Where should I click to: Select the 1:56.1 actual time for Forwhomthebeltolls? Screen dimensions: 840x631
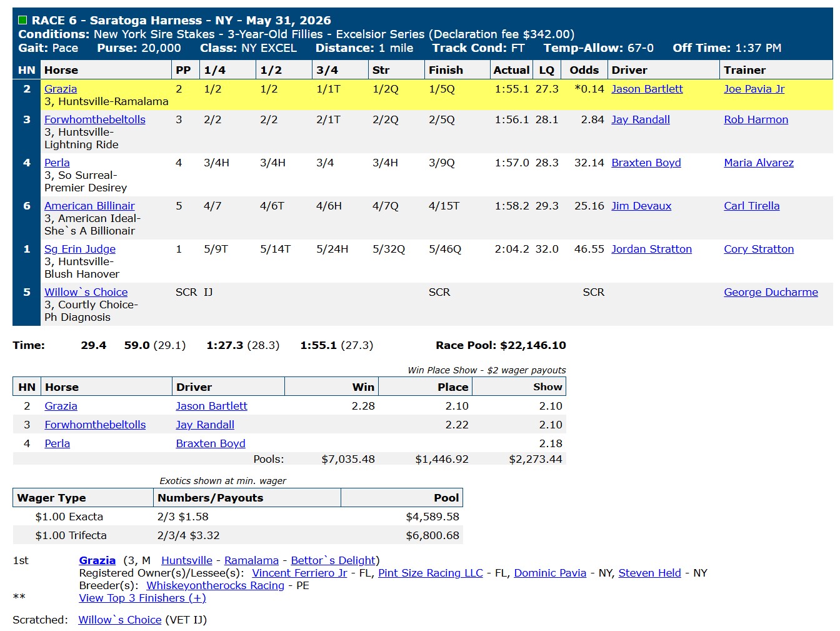tap(512, 119)
